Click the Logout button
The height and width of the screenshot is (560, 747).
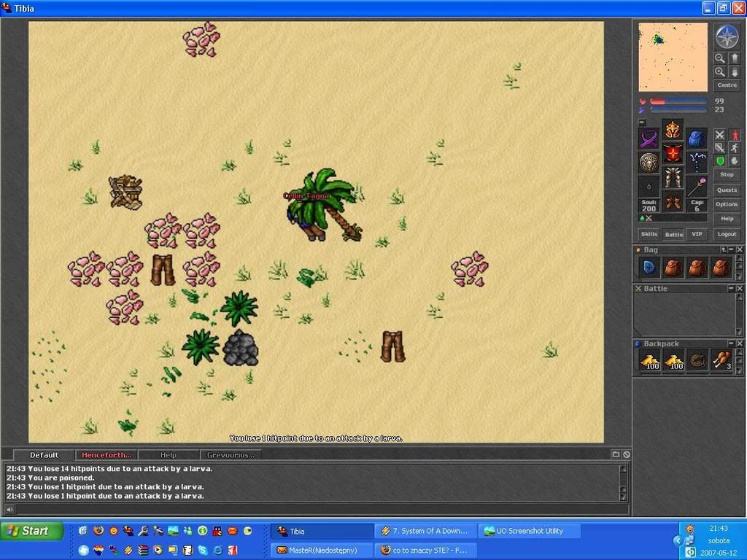(x=727, y=234)
